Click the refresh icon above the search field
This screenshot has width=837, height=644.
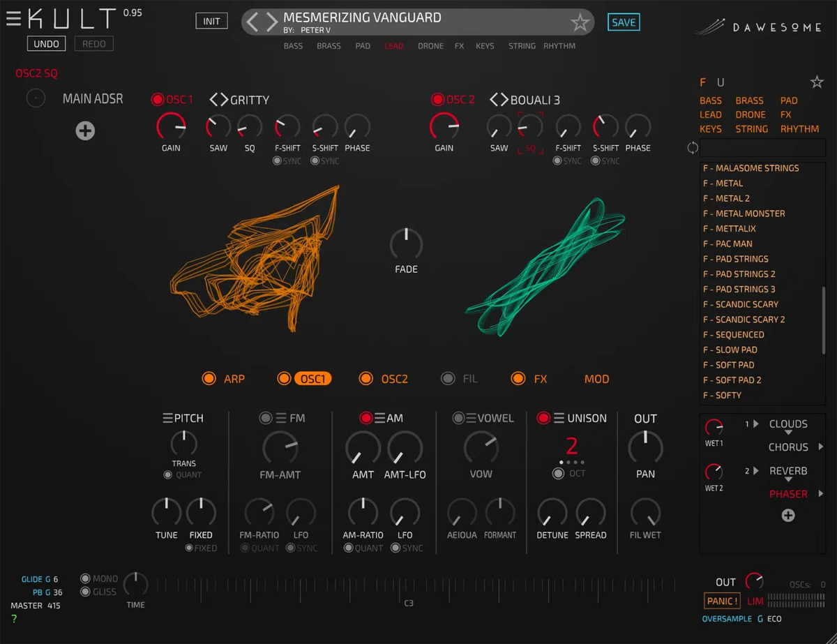(x=693, y=148)
